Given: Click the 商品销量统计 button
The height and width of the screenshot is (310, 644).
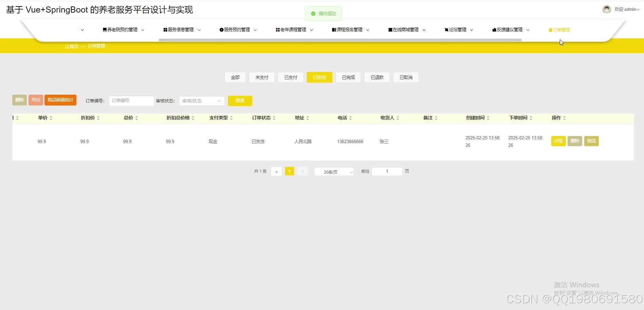Looking at the screenshot, I should click(x=60, y=100).
